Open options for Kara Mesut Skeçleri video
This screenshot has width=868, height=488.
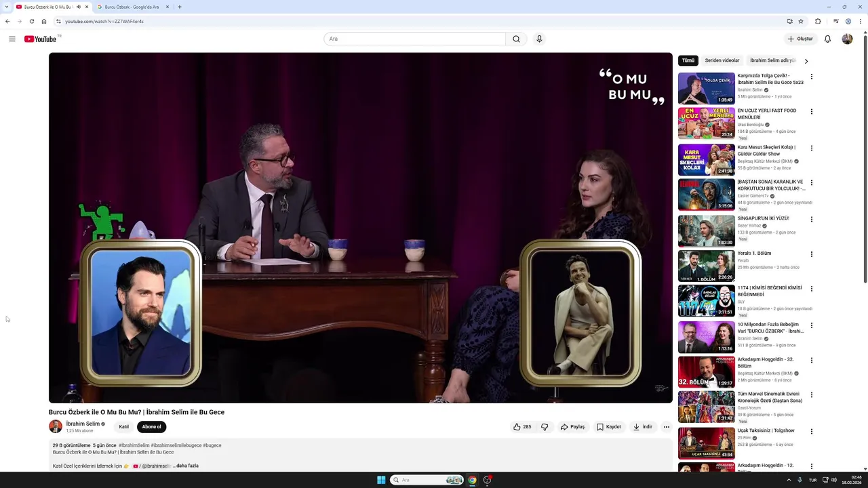(x=812, y=148)
